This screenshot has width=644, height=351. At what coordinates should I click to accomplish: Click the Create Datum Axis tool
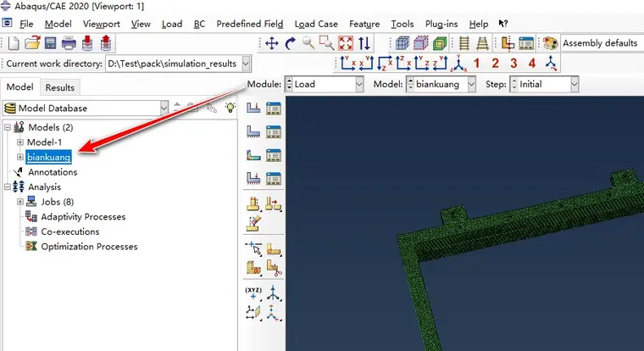point(273,293)
